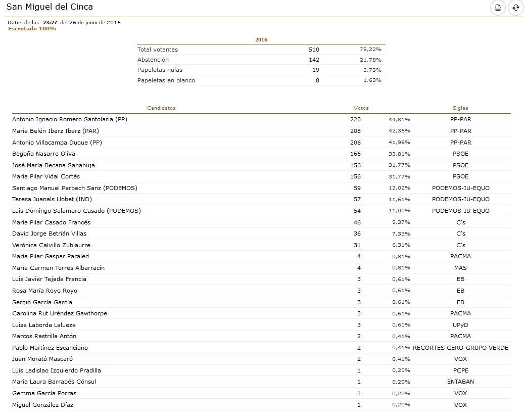524x420 pixels.
Task: Select candidate Begoña Nasarre Oliva
Action: coord(43,154)
